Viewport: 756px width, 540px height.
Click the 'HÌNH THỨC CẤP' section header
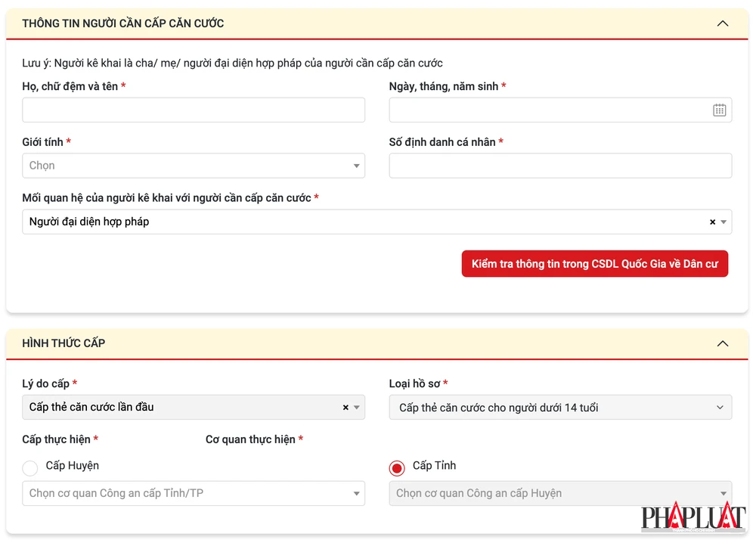click(x=64, y=343)
